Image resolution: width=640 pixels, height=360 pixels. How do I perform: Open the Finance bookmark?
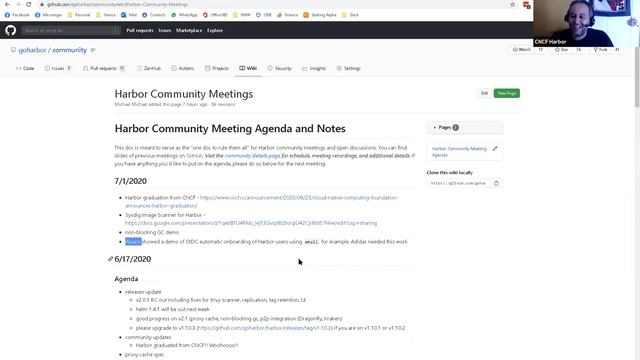(288, 15)
